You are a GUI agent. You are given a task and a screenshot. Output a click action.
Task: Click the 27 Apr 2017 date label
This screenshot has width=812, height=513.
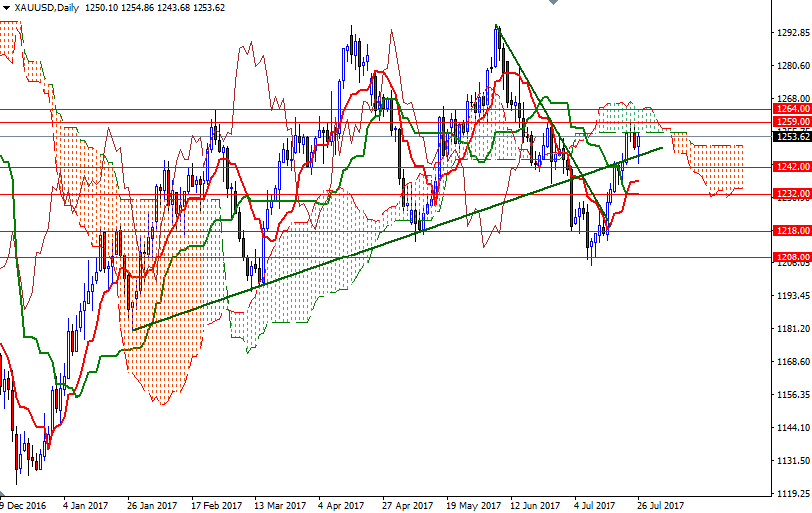[x=408, y=505]
